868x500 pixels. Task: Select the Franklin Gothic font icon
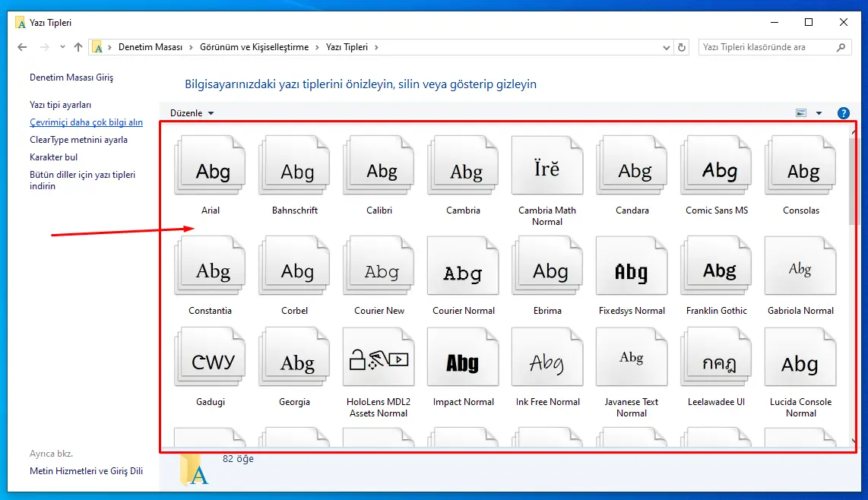coord(716,265)
